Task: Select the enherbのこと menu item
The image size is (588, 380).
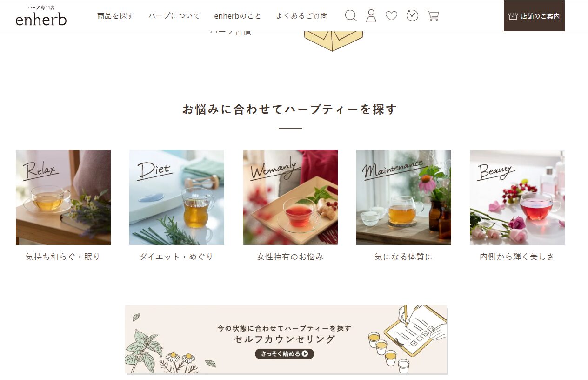Action: point(238,16)
